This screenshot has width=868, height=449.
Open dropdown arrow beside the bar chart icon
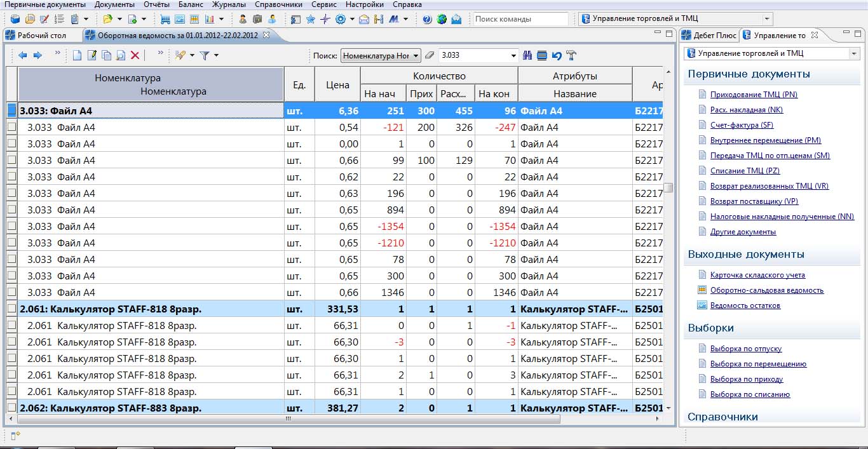coord(220,19)
